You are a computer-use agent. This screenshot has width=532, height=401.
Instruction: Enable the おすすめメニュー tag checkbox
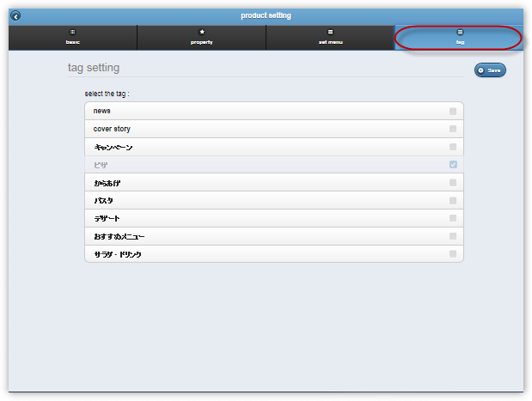coord(453,236)
